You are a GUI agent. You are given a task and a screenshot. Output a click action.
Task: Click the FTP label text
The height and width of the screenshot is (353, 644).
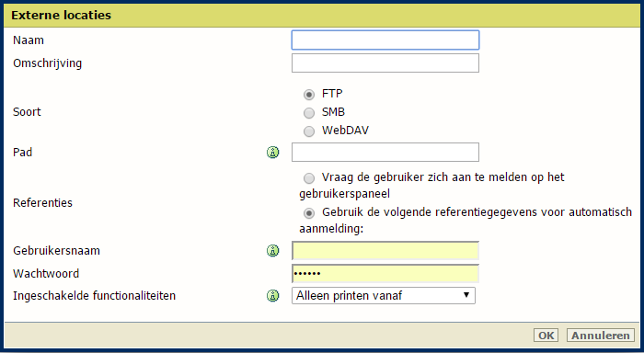click(332, 94)
